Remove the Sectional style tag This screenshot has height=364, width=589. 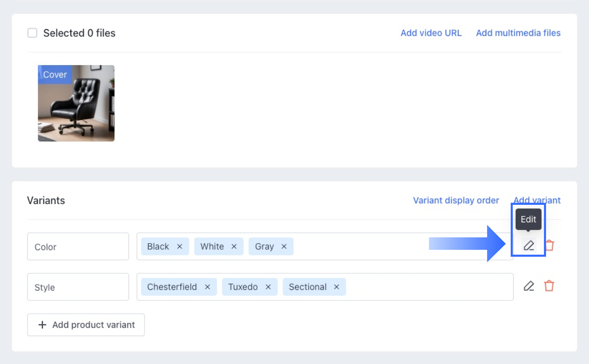pos(336,287)
